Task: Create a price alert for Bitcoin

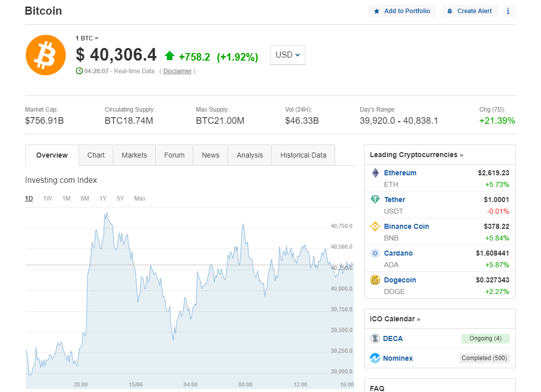Action: (470, 11)
